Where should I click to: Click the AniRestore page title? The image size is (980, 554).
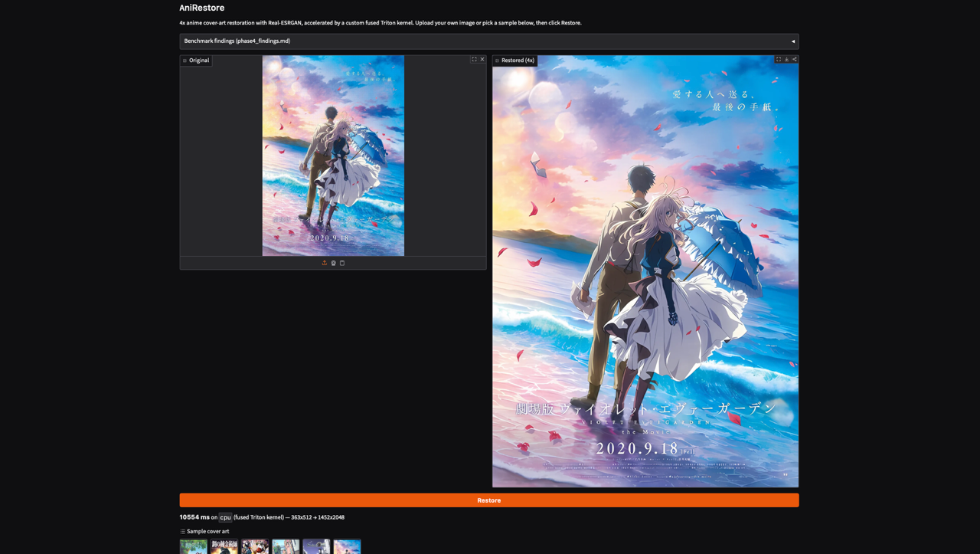(x=202, y=8)
